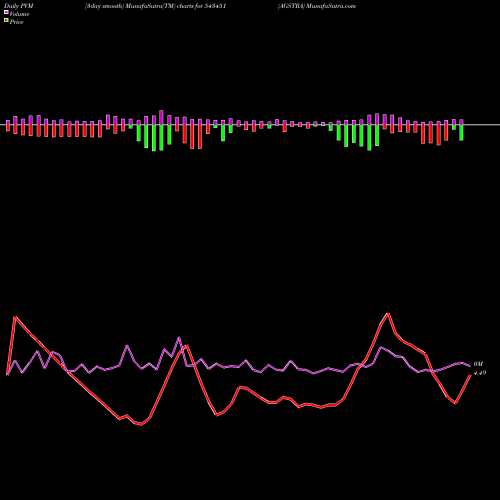This screenshot has height=500, width=500.
Task: Click the '(AGSTRA) MunafaSutra.com' label
Action: point(317,6)
